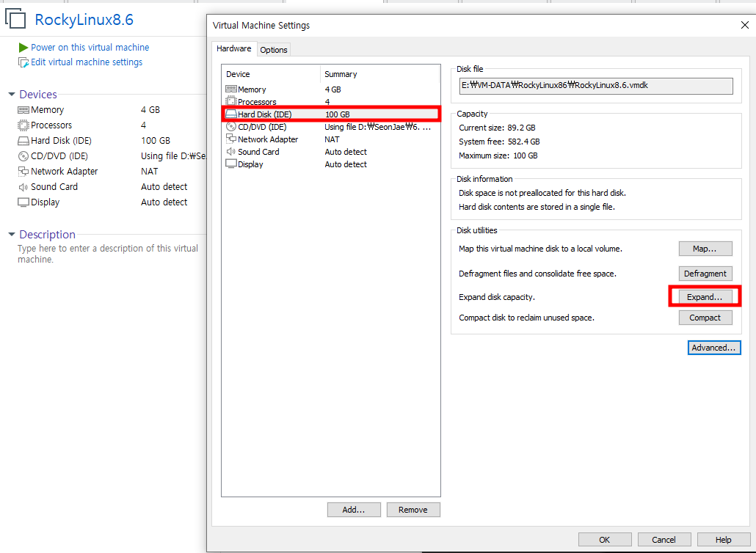Click the Expand... disk capacity button
Image resolution: width=756 pixels, height=553 pixels.
pos(705,297)
